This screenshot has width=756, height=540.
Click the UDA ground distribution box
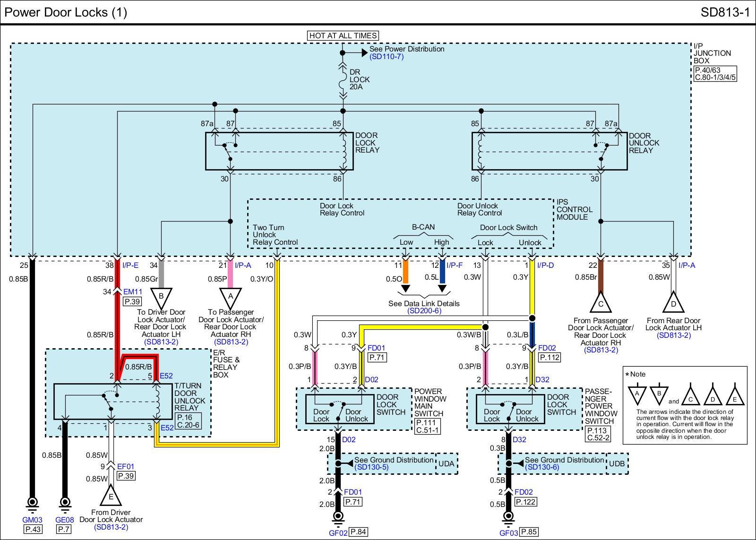click(447, 463)
